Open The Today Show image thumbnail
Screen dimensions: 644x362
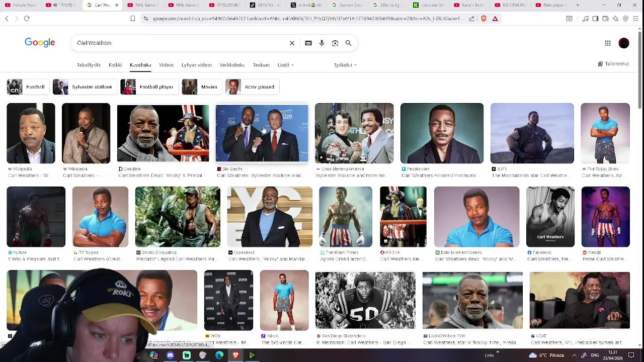coord(605,133)
